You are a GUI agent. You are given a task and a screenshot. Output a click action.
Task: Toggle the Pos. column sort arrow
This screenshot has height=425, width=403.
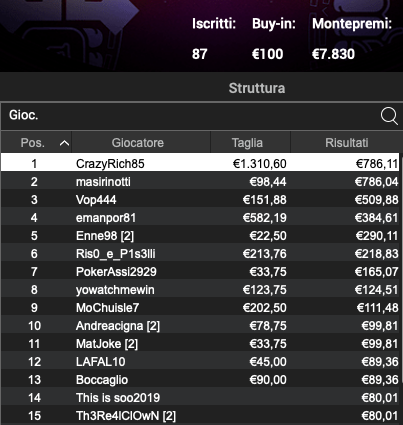coord(64,143)
